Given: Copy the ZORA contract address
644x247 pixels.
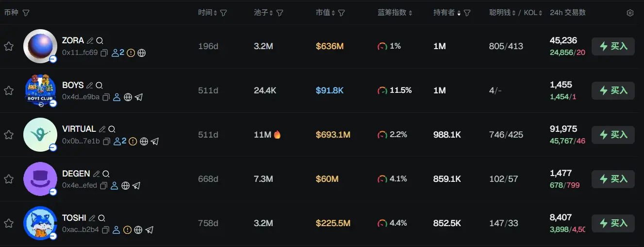Looking at the screenshot, I should [104, 53].
